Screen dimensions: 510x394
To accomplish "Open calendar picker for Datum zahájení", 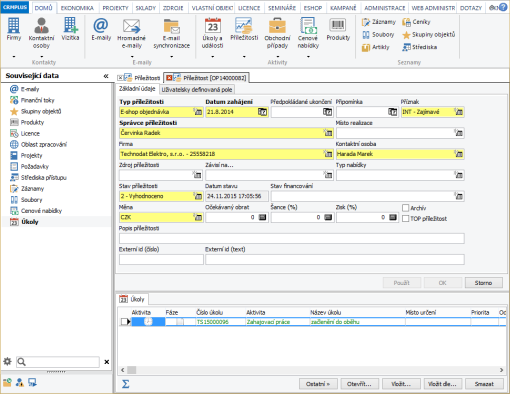I will [x=263, y=112].
